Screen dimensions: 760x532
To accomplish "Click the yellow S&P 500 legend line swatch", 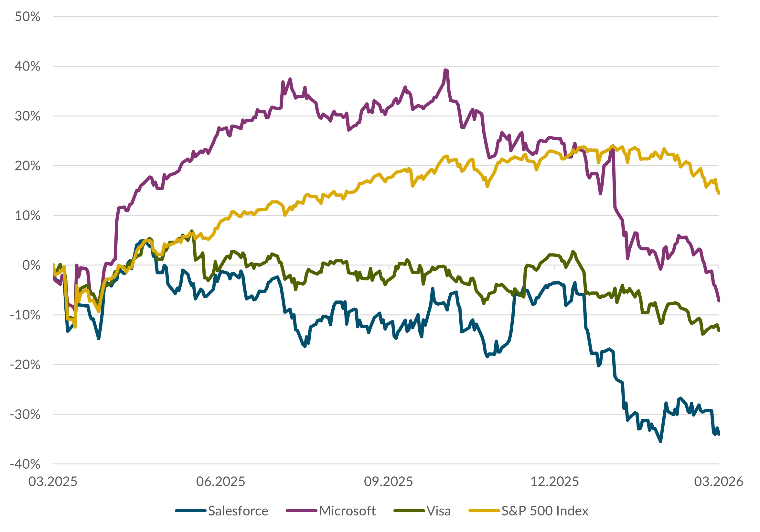I will pyautogui.click(x=484, y=511).
